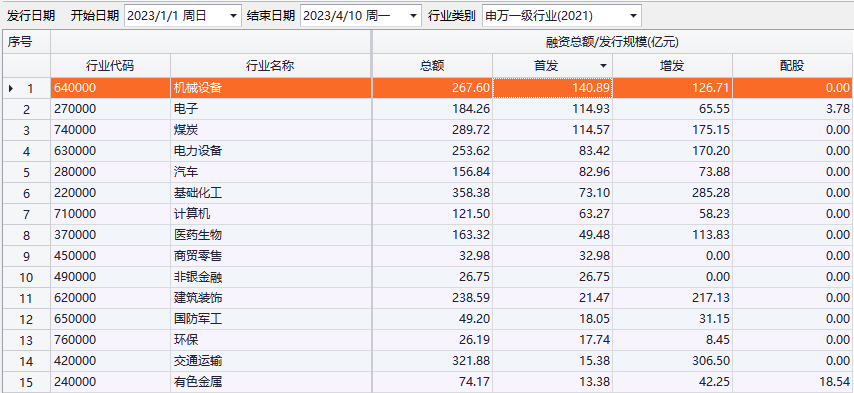Click the 行业名称 column header
The height and width of the screenshot is (393, 854).
click(271, 66)
